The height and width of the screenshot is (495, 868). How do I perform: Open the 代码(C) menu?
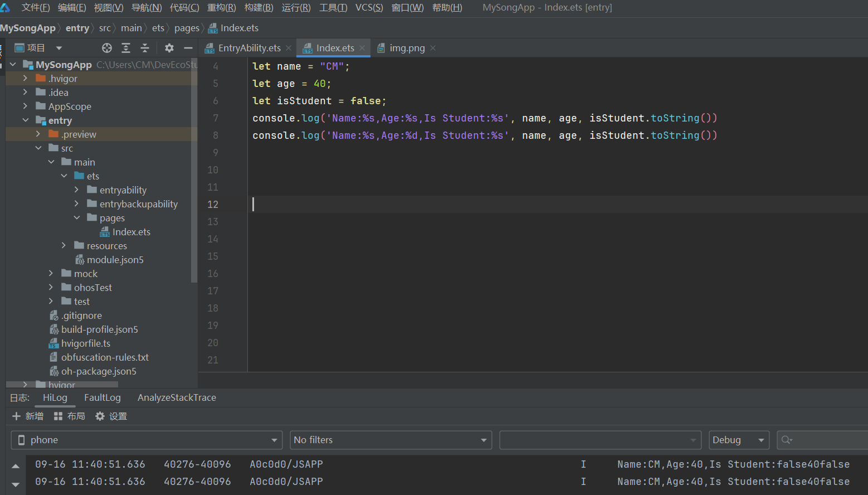coord(184,8)
